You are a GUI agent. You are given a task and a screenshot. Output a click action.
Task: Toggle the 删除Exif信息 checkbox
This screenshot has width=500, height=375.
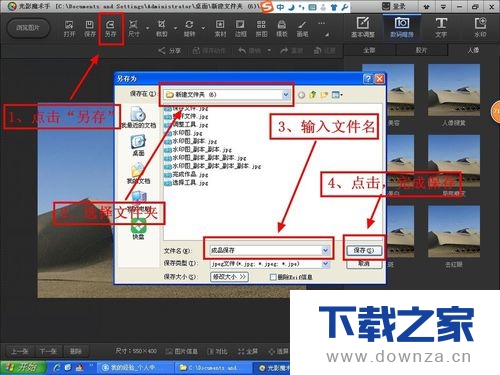[273, 277]
